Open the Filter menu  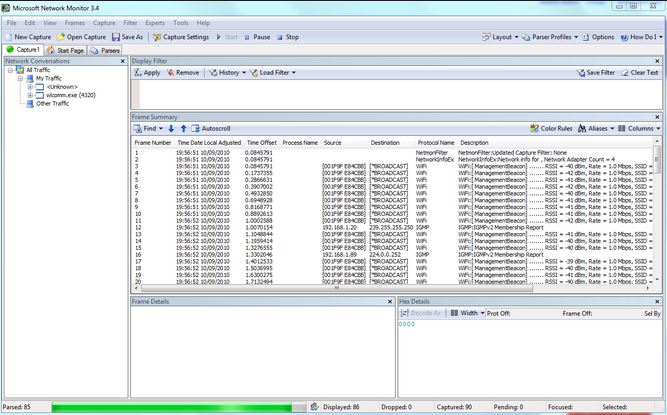[x=130, y=23]
